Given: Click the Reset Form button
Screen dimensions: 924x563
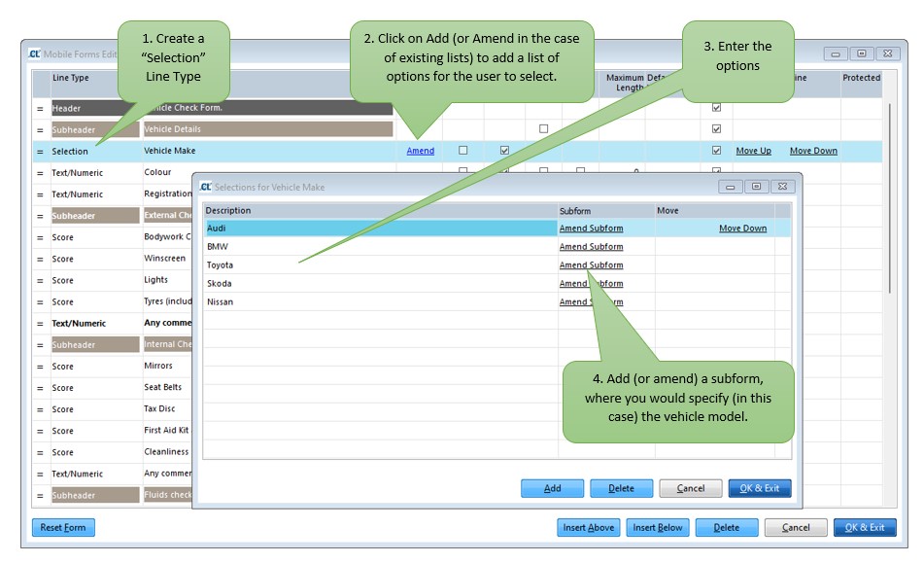Looking at the screenshot, I should point(62,527).
